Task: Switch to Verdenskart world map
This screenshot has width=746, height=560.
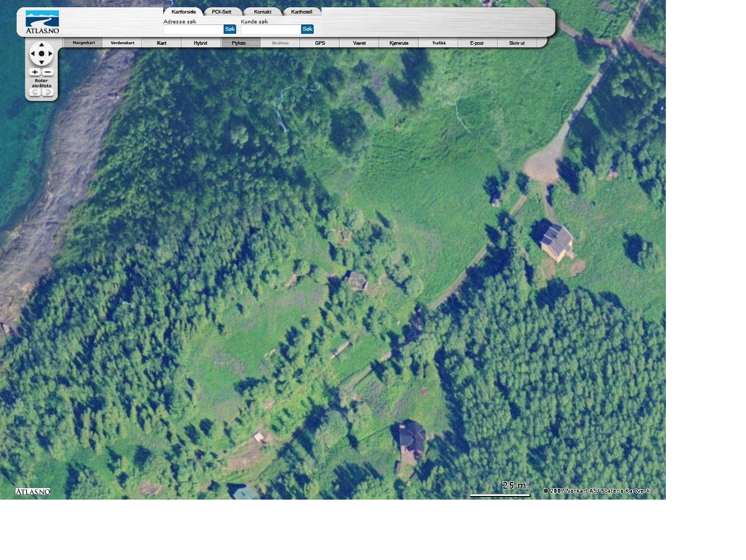Action: (x=122, y=43)
